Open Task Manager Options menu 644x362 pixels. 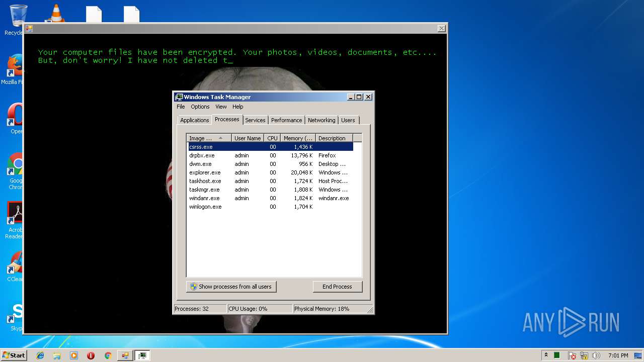point(200,107)
